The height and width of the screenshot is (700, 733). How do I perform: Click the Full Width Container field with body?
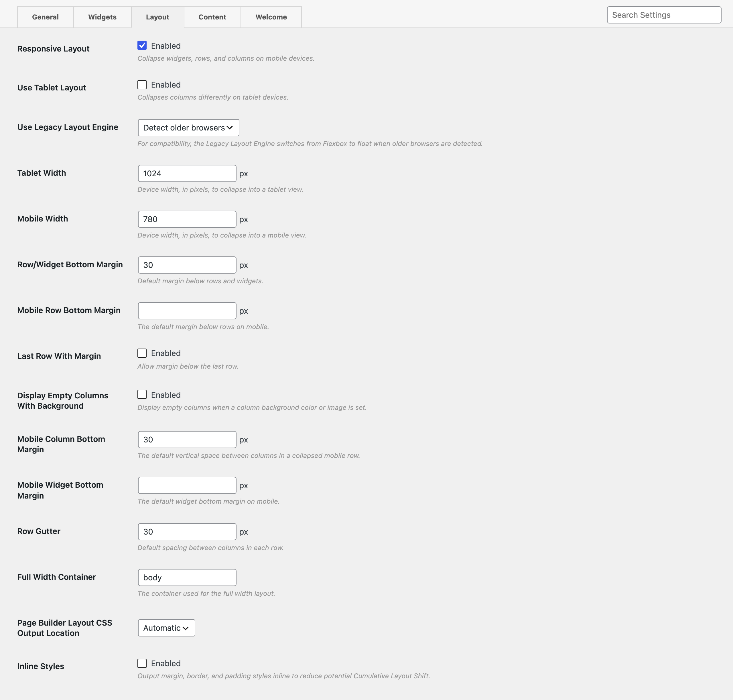pyautogui.click(x=187, y=578)
